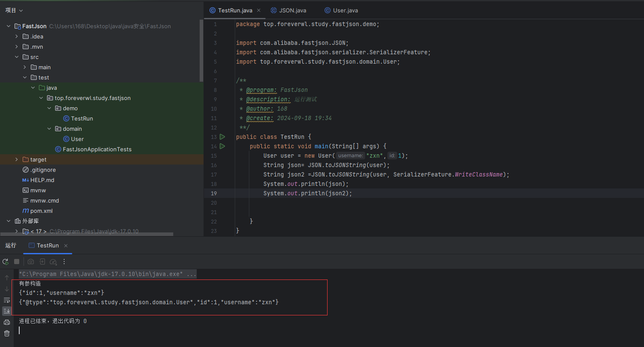Select the .gitignore file
This screenshot has width=644, height=347.
tap(43, 170)
